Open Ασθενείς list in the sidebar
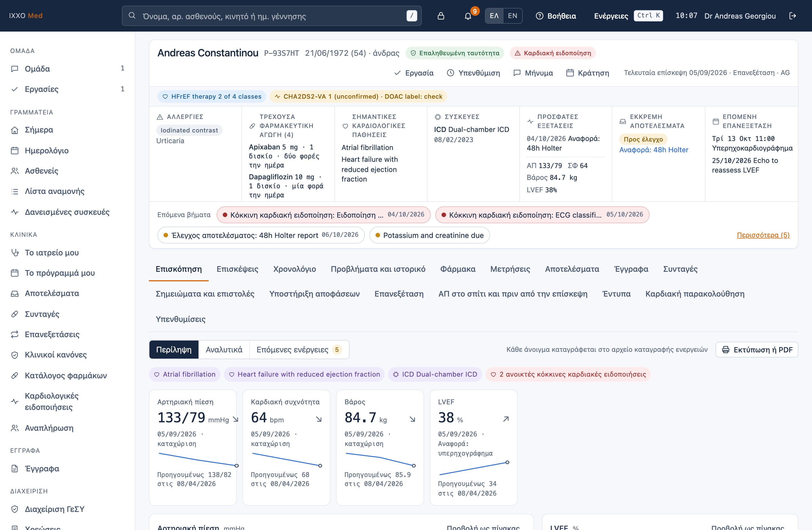The width and height of the screenshot is (812, 530). tap(68, 171)
